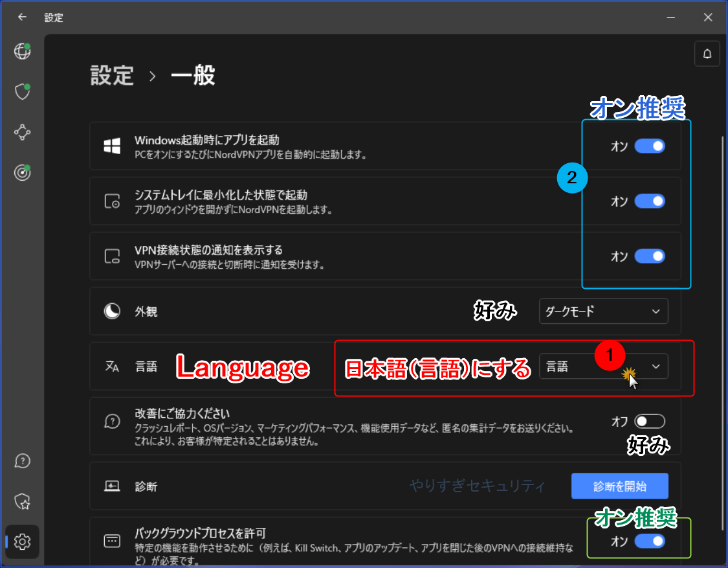Click the 診断を開始 button
The width and height of the screenshot is (728, 568).
click(x=619, y=486)
